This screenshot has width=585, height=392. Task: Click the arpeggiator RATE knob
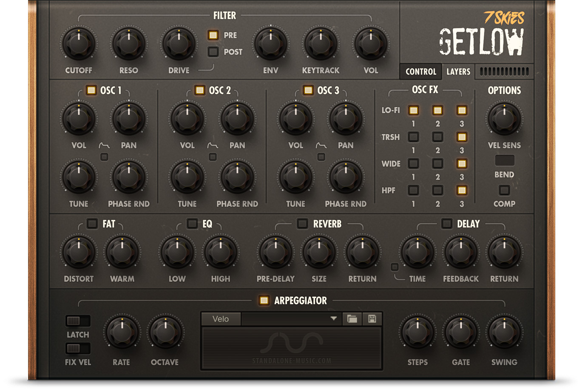(x=122, y=332)
